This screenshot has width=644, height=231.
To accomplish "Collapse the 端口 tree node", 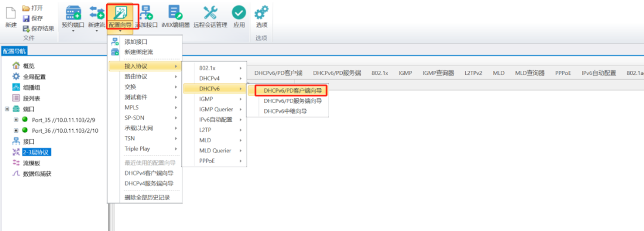I will click(7, 109).
